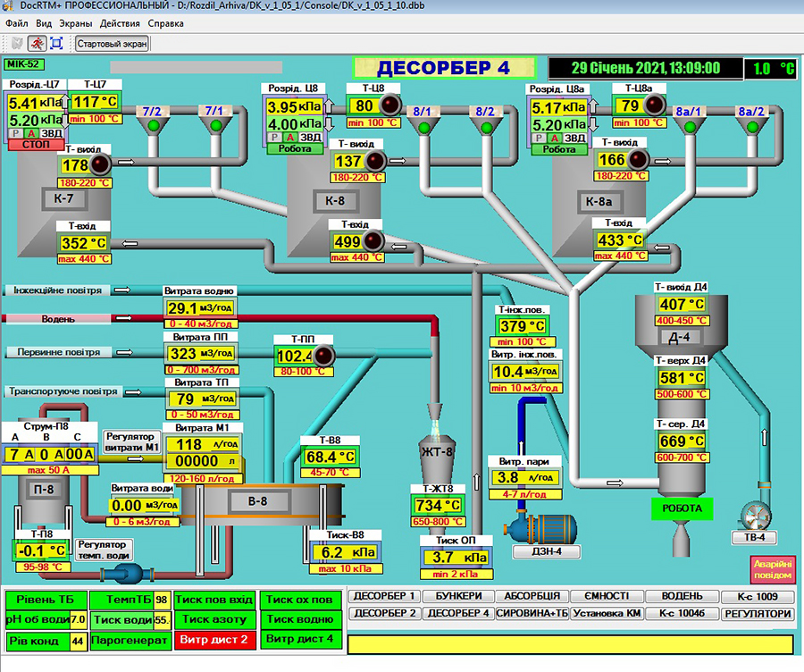
Task: Click the МІК-52 indicator at top left
Action: (x=25, y=63)
